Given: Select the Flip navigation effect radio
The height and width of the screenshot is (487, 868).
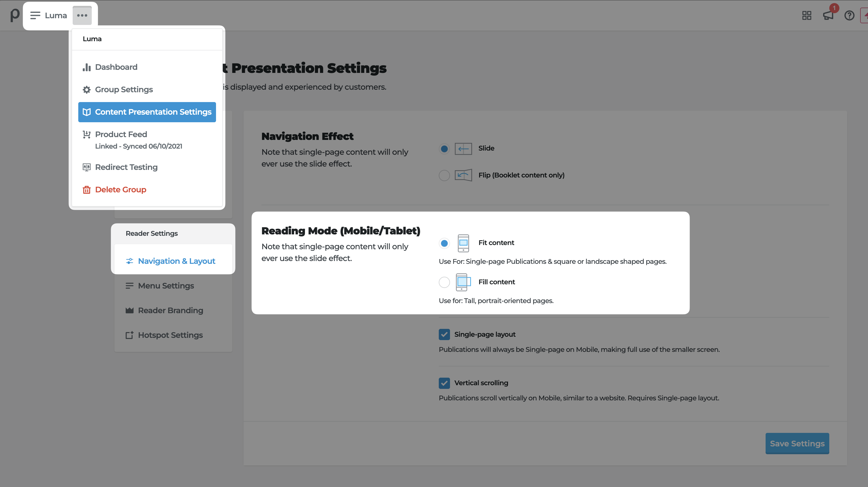Looking at the screenshot, I should tap(444, 175).
